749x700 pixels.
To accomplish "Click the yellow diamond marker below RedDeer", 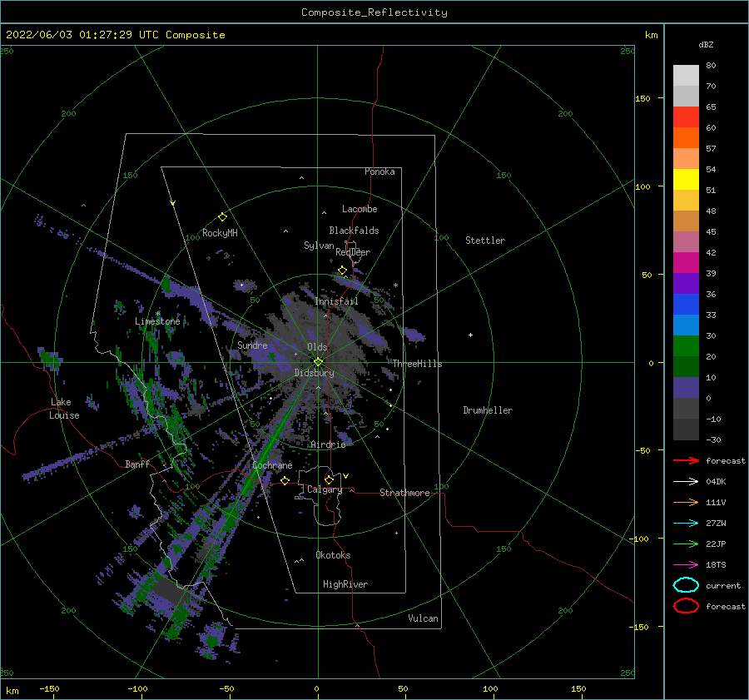I will click(x=343, y=271).
